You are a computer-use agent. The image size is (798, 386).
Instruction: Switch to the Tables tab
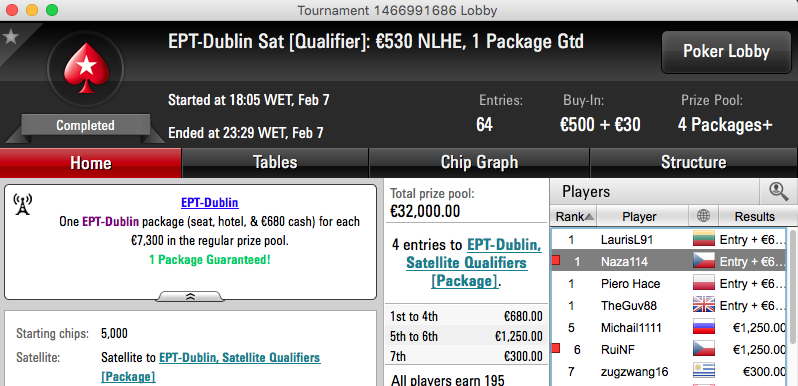point(275,162)
